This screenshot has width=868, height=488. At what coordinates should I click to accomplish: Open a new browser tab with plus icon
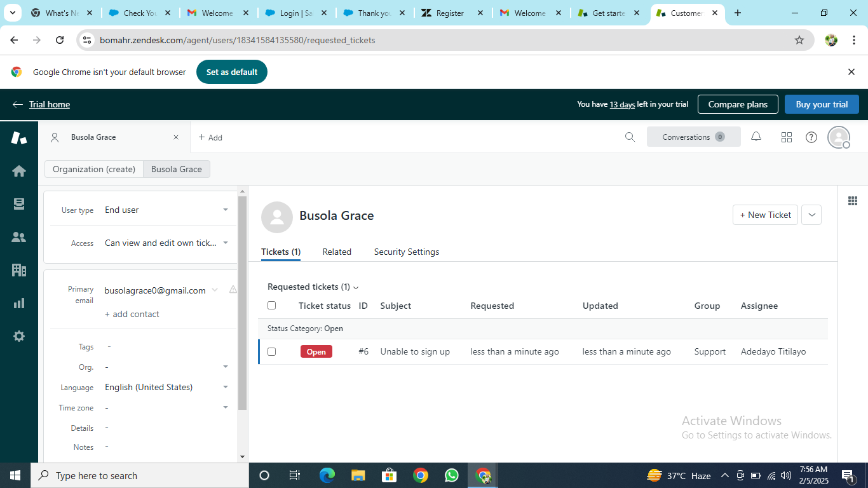[738, 13]
